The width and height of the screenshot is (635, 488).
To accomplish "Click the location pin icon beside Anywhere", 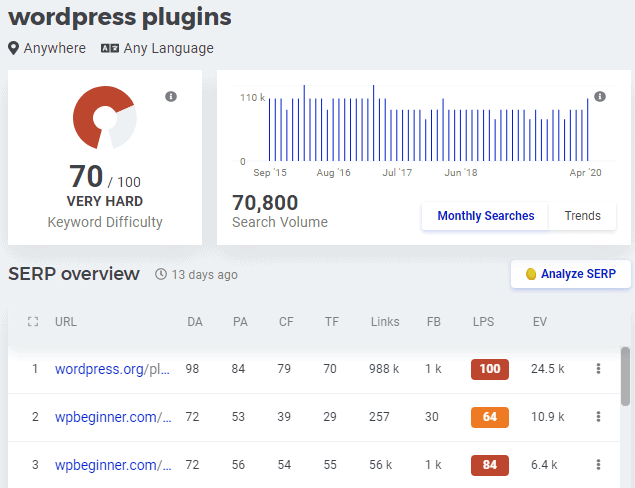I will [14, 48].
